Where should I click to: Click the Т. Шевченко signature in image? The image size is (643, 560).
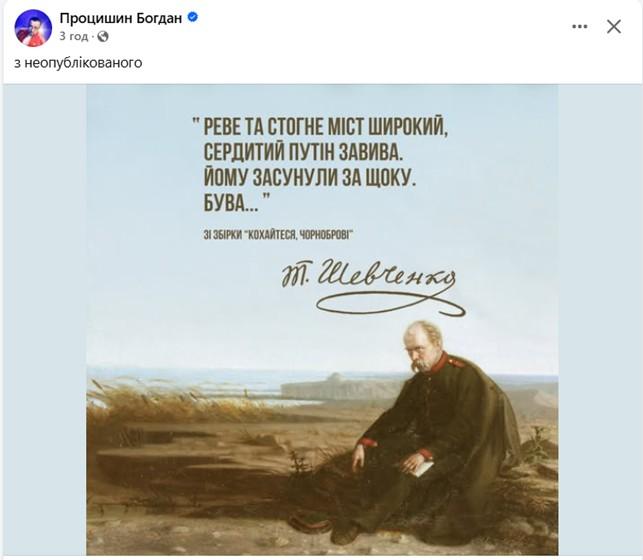point(372,286)
